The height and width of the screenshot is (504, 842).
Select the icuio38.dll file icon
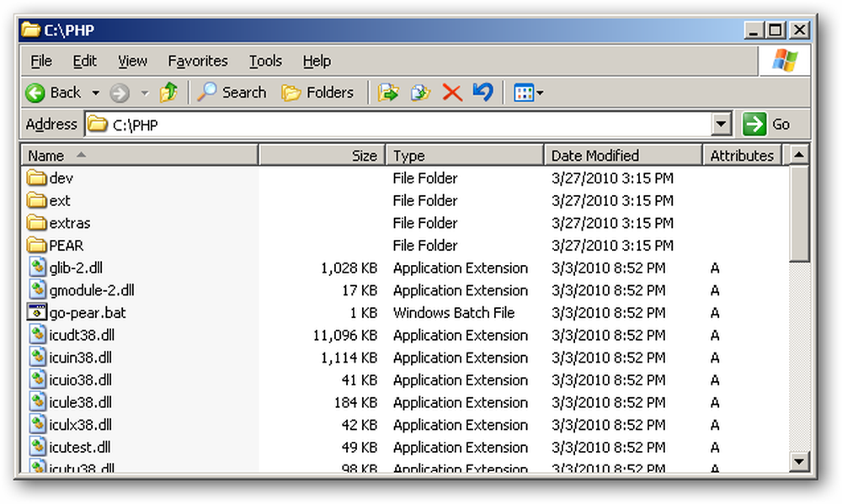[x=38, y=379]
